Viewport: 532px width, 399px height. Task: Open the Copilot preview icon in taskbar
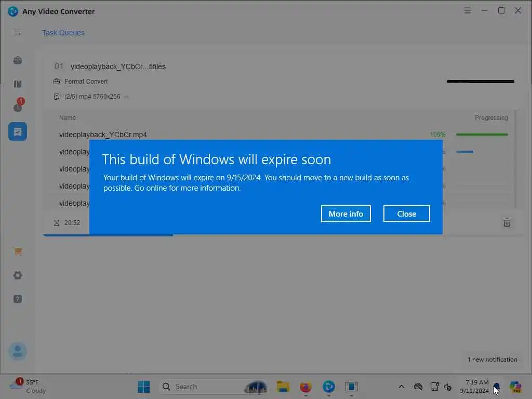(515, 387)
